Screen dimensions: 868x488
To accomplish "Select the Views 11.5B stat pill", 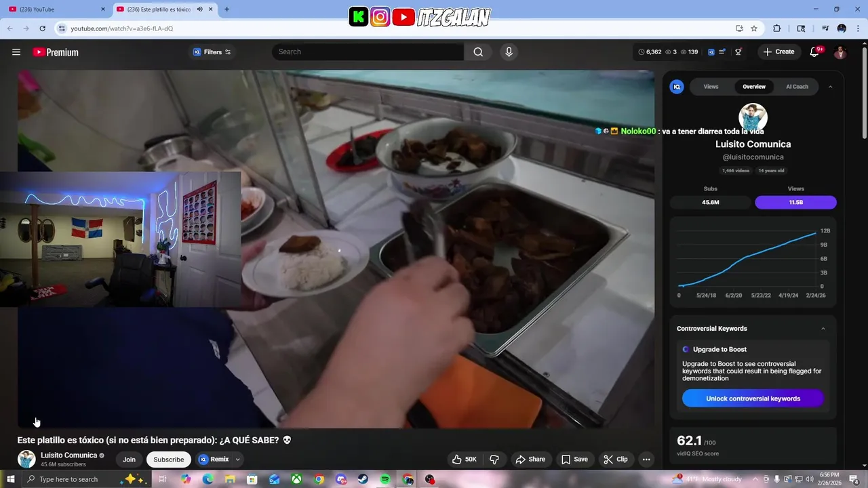I will click(795, 202).
